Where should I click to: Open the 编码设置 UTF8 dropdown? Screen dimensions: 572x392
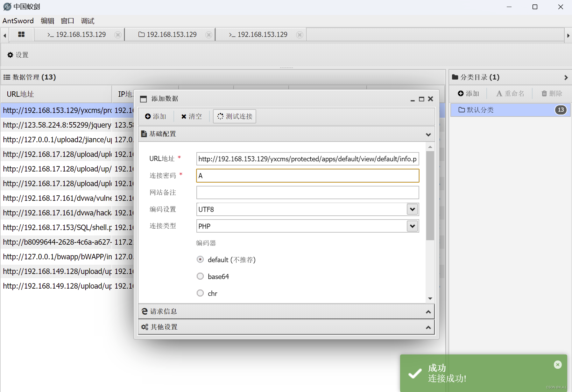[x=412, y=209]
